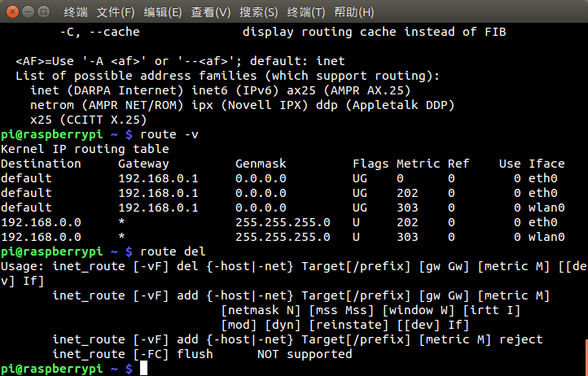Click the Gateway column header
The width and height of the screenshot is (588, 376).
(143, 164)
